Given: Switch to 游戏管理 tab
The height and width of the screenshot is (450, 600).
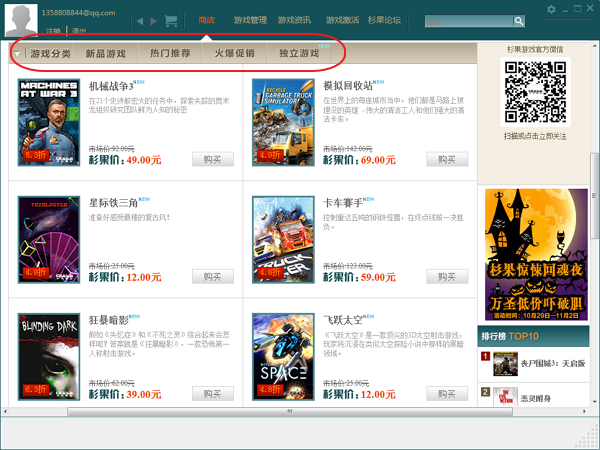Looking at the screenshot, I should coord(250,20).
